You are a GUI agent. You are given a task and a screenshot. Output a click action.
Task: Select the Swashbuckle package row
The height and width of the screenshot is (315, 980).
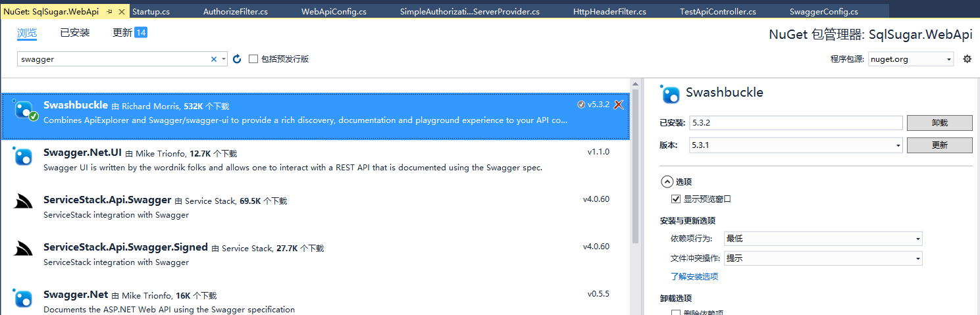click(x=315, y=116)
